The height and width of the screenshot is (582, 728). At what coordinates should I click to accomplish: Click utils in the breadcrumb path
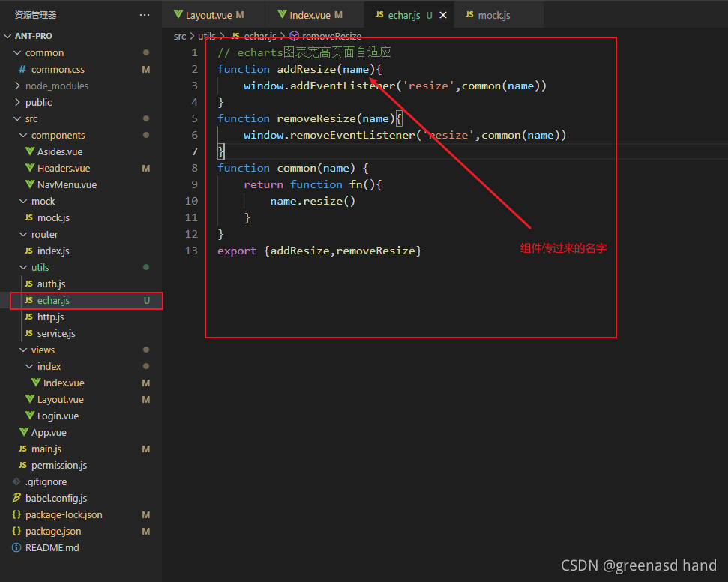207,36
